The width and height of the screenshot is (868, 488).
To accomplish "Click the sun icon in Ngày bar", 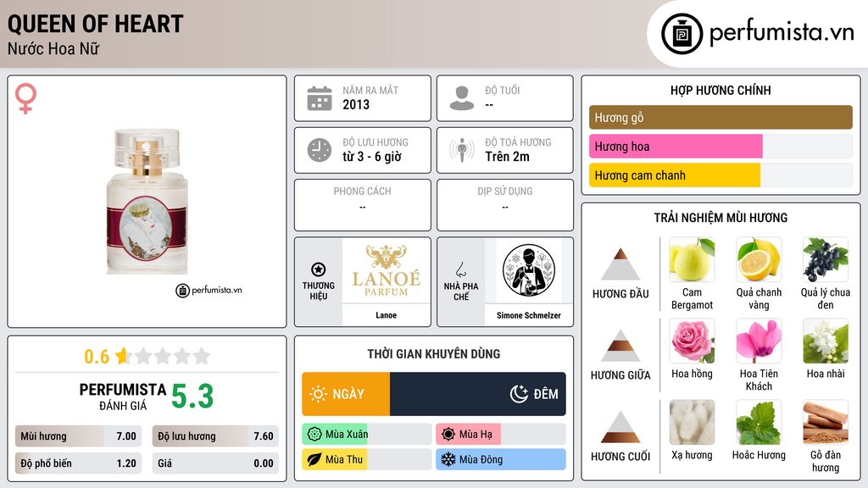I will (x=318, y=394).
